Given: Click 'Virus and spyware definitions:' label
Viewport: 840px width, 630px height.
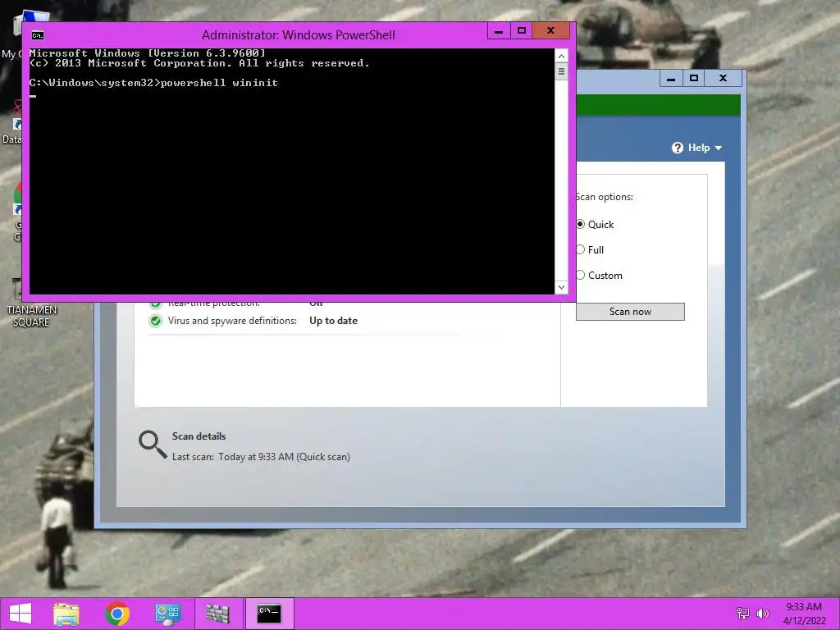Looking at the screenshot, I should click(x=232, y=321).
